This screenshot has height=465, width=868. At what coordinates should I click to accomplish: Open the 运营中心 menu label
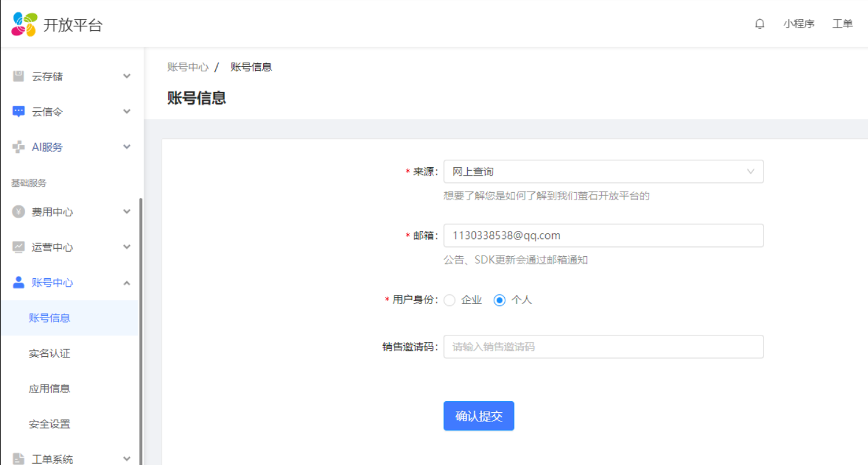pyautogui.click(x=52, y=248)
